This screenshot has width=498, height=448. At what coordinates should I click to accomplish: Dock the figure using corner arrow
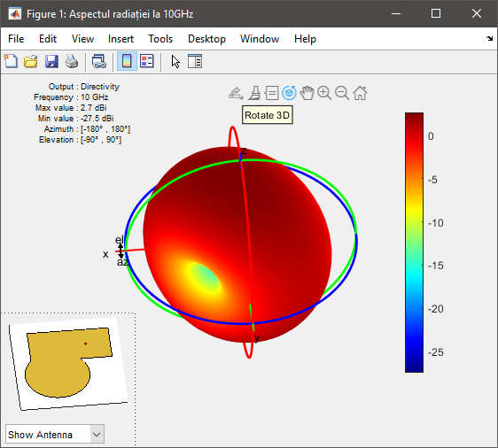[489, 38]
